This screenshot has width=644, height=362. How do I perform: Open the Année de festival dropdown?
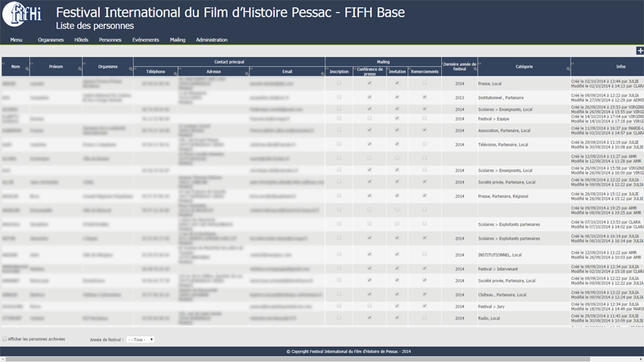(140, 339)
